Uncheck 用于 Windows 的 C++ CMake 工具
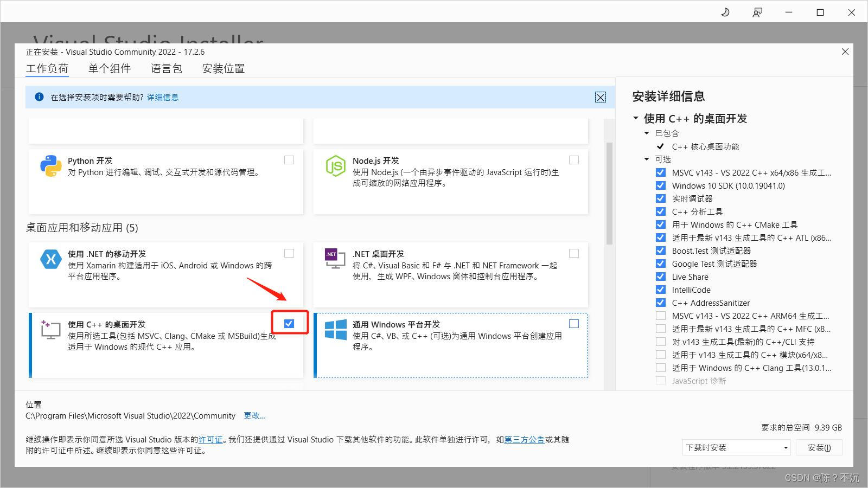Screen dimensions: 868x488 660,224
